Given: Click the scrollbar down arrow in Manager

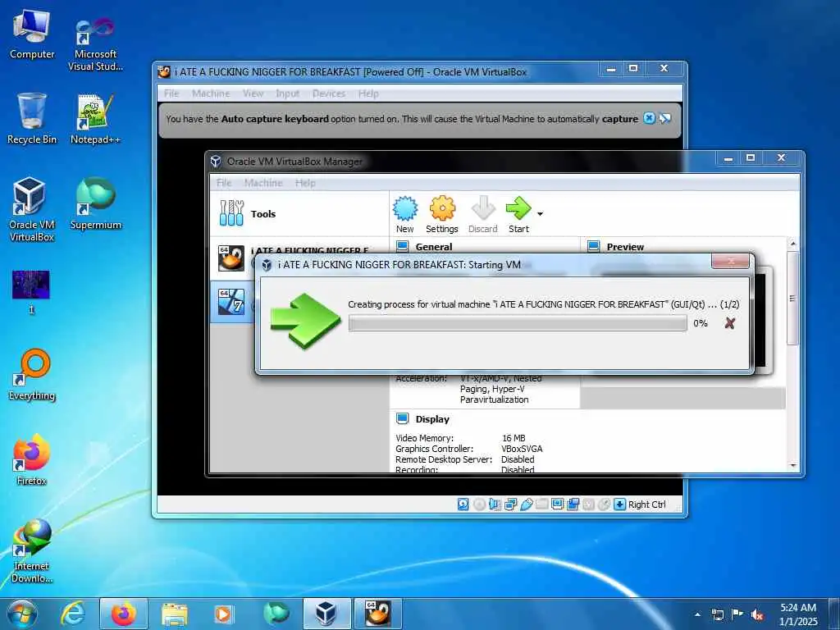Looking at the screenshot, I should (x=793, y=466).
